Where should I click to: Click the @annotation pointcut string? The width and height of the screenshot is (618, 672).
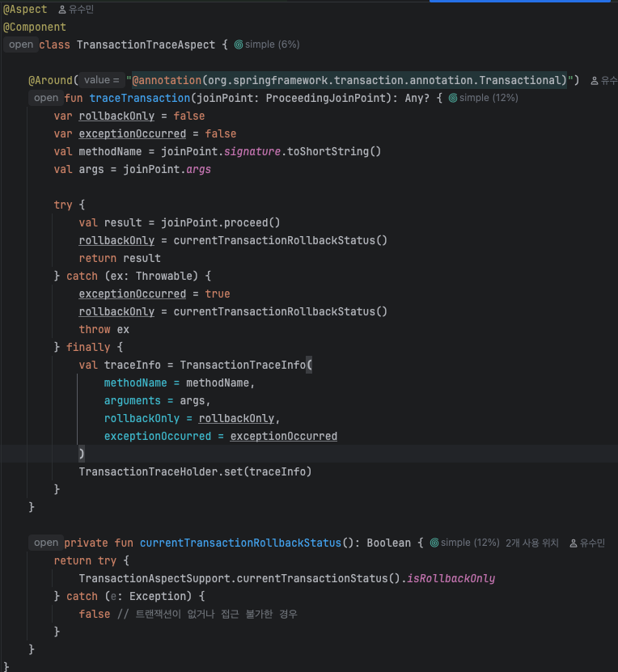tap(349, 80)
